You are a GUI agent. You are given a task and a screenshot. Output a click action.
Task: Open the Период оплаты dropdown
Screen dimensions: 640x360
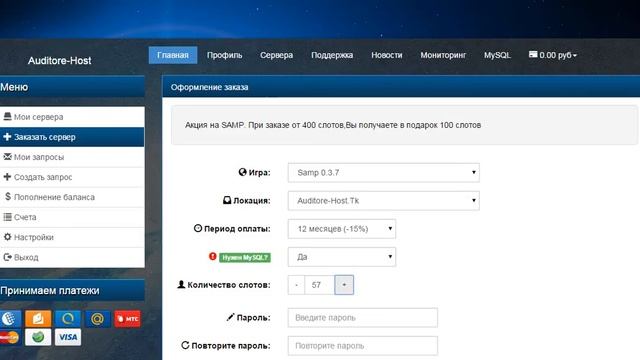(342, 229)
